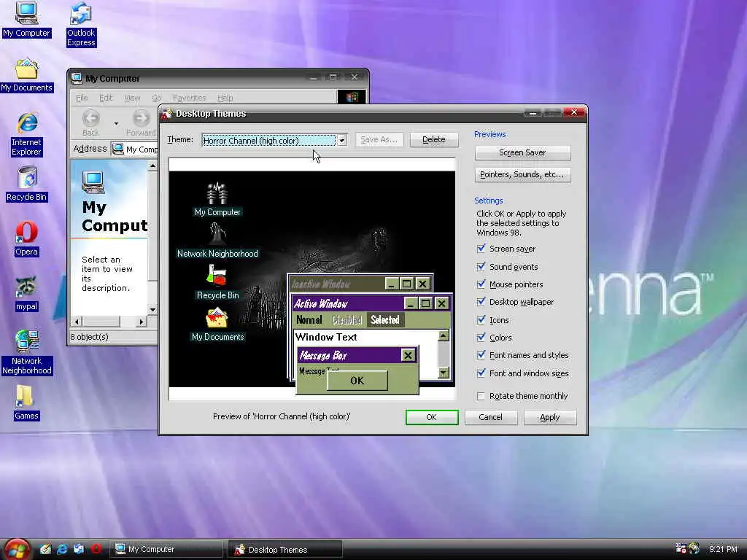Screen dimensions: 747x560
Task: Launch Internet Explorer desktop shortcut
Action: [x=27, y=122]
